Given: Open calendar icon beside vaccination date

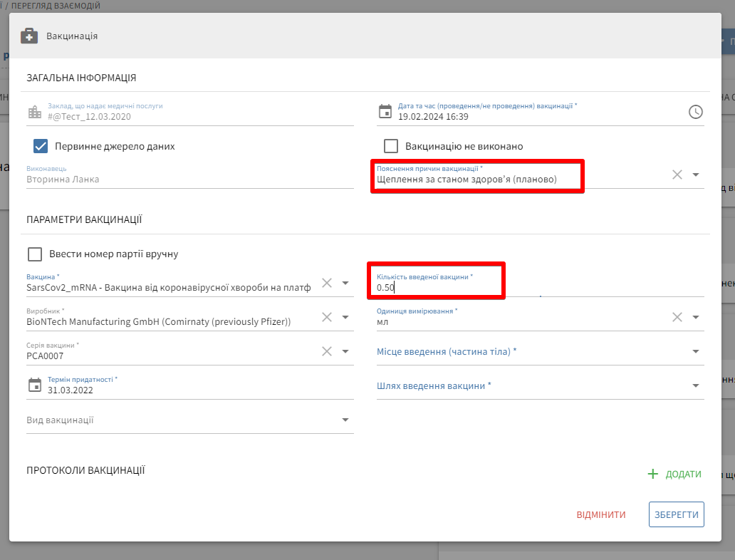Looking at the screenshot, I should pyautogui.click(x=385, y=112).
